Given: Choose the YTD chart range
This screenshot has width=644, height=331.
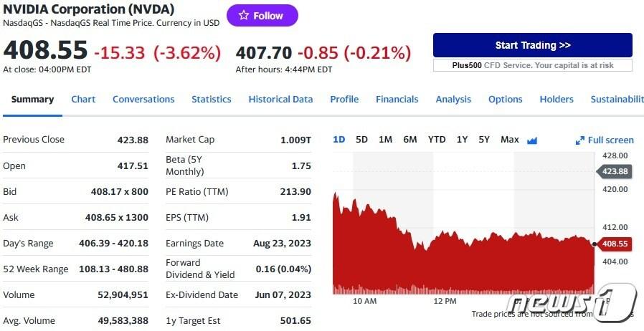Looking at the screenshot, I should (437, 140).
